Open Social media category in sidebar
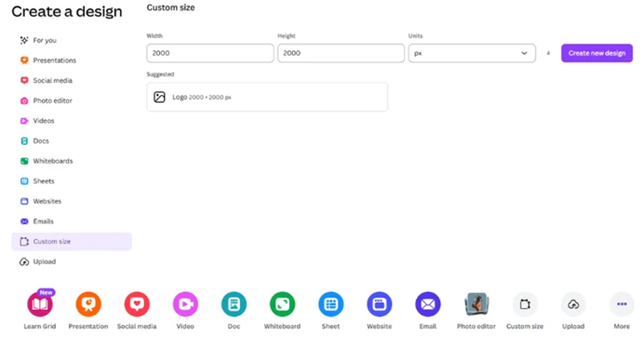 pos(72,80)
